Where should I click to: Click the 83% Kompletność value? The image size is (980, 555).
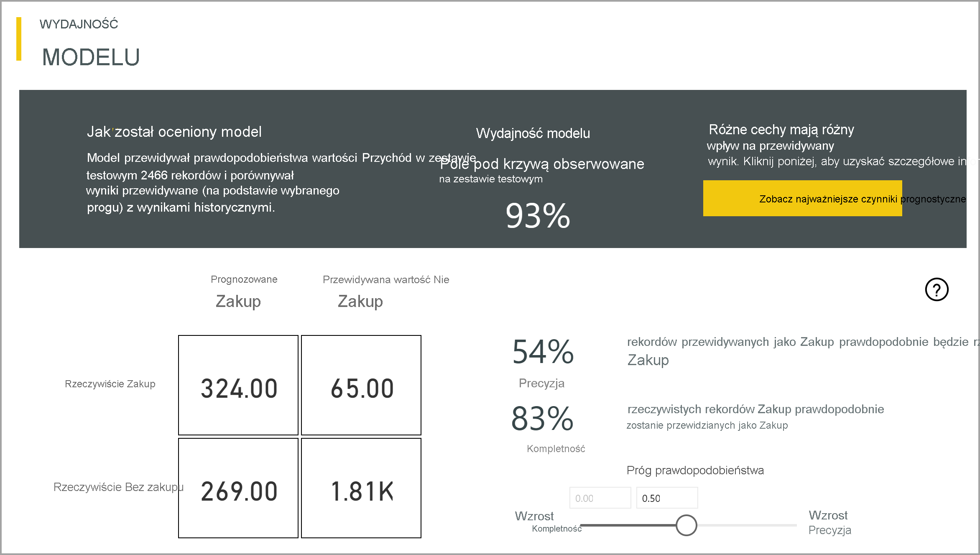click(543, 419)
